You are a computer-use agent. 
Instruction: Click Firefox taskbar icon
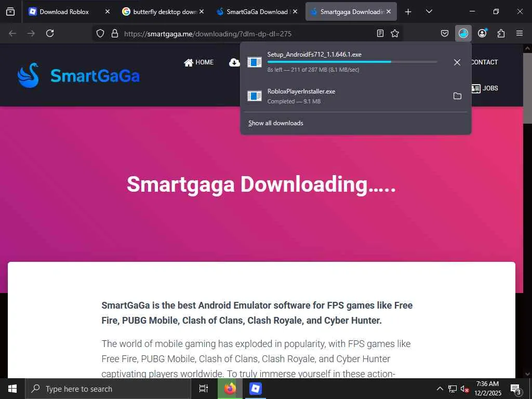click(230, 389)
